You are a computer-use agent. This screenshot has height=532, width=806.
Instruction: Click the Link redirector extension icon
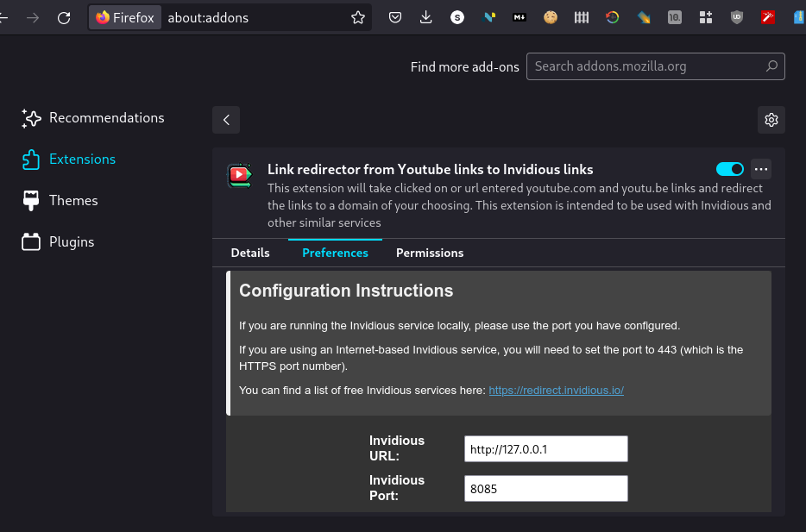click(x=240, y=176)
